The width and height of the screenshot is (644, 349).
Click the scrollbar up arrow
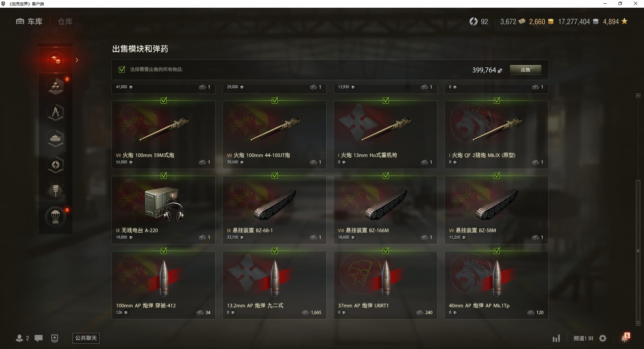[x=638, y=96]
